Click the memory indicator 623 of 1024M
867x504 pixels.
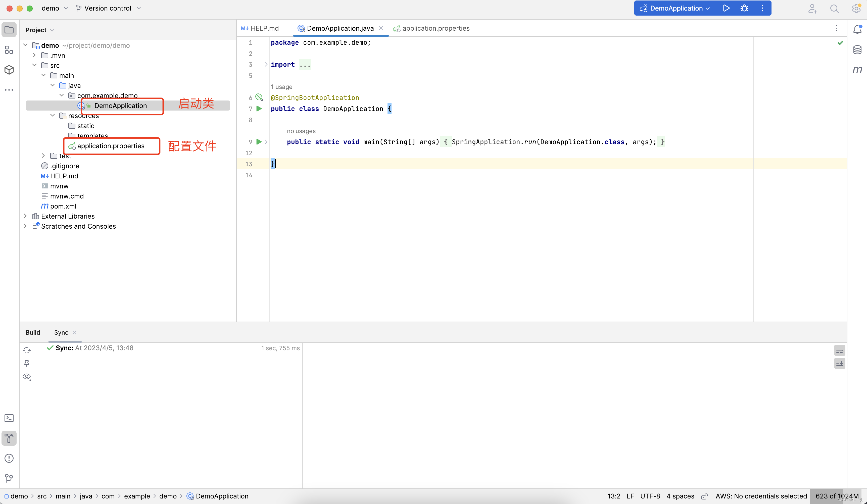coord(837,496)
